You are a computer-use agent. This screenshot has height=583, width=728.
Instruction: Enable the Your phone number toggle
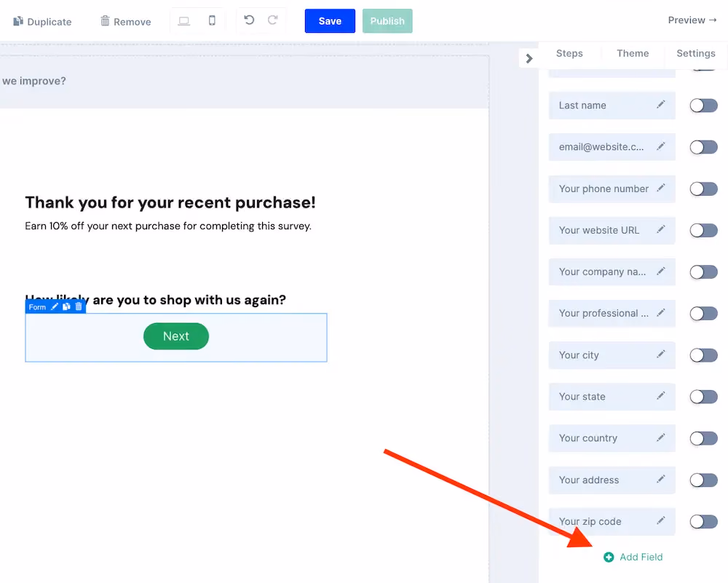point(703,189)
